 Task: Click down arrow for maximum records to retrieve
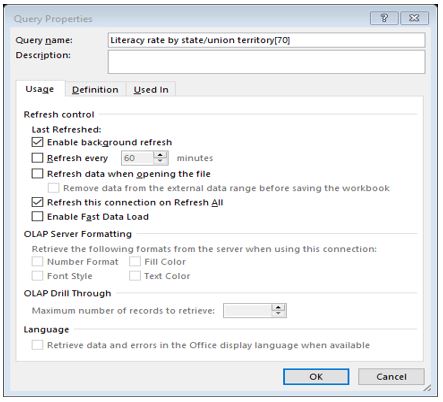279,314
